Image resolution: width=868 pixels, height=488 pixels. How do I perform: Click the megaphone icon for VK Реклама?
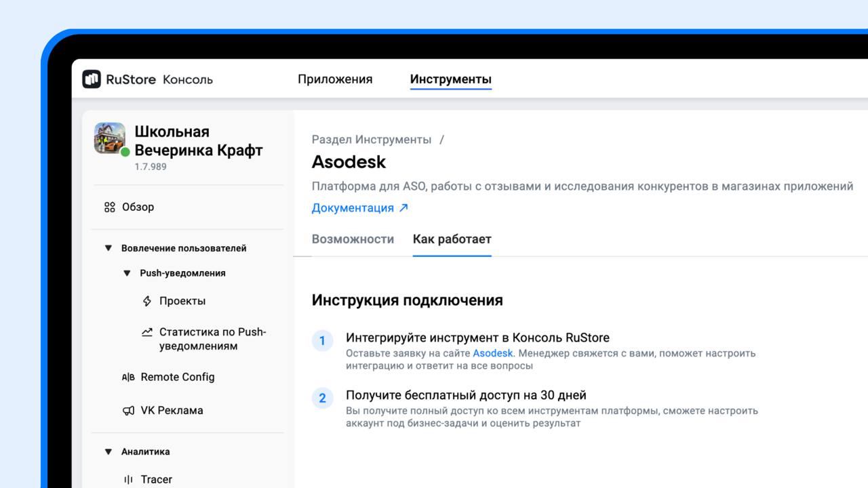pyautogui.click(x=128, y=411)
